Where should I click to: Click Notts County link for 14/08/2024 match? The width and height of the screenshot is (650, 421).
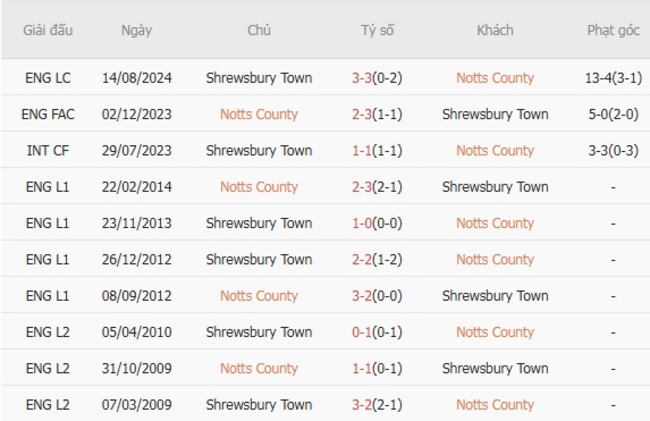tap(494, 78)
